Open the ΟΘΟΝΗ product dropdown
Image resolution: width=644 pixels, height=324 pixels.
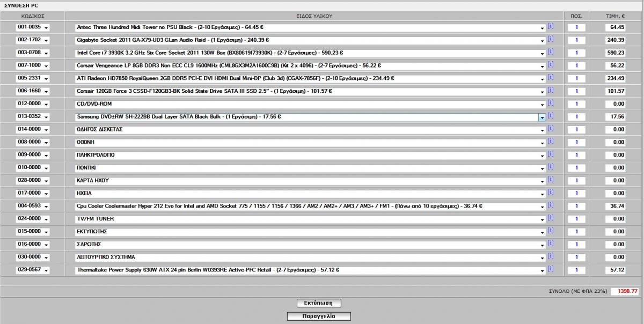(x=311, y=142)
